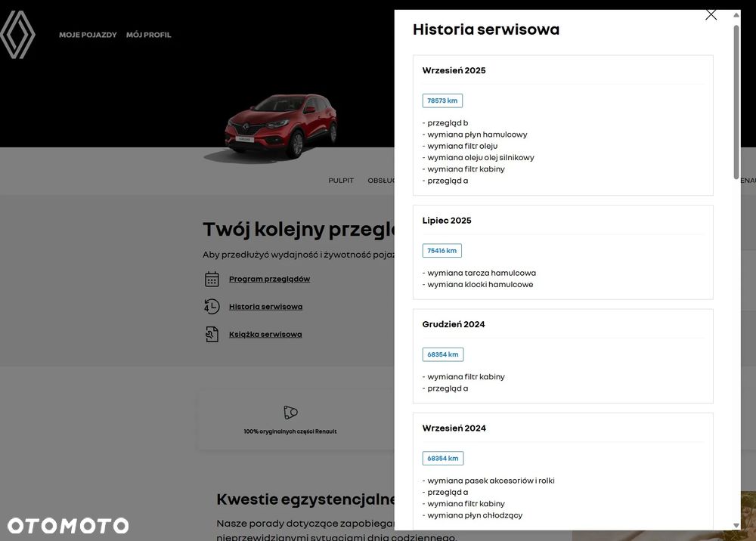Switch to the PULPIT tab

pyautogui.click(x=341, y=180)
